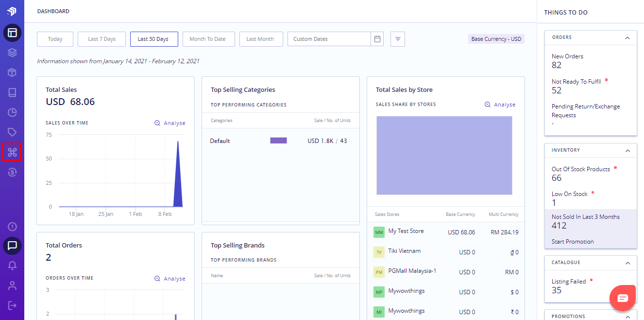This screenshot has height=320, width=644.
Task: Click the bell notifications icon in sidebar
Action: [12, 265]
